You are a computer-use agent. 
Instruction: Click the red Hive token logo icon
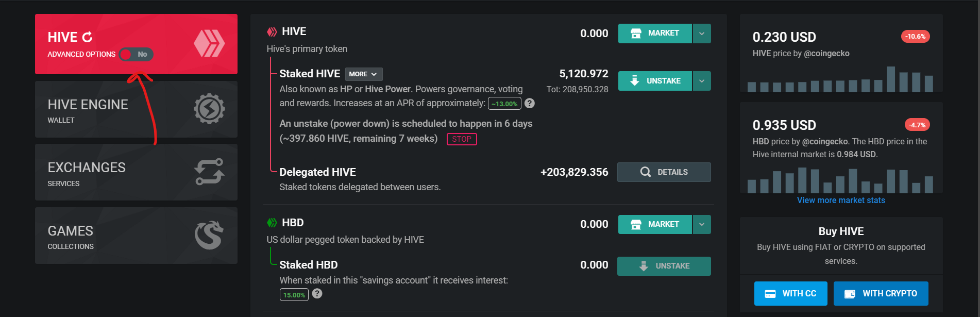click(x=272, y=32)
